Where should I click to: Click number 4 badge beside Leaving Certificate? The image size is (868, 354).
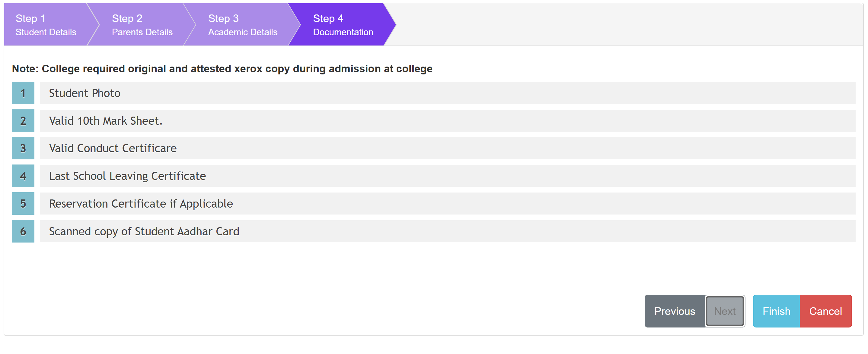tap(23, 176)
